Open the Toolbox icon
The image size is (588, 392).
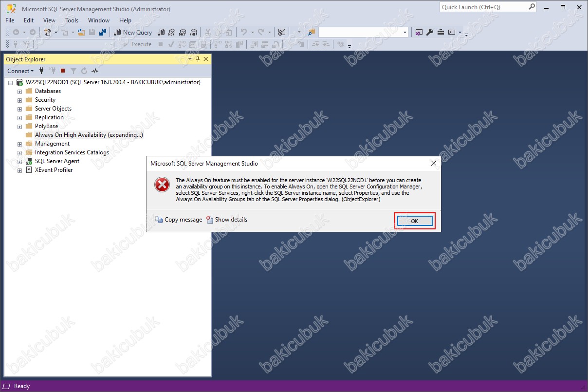[441, 32]
